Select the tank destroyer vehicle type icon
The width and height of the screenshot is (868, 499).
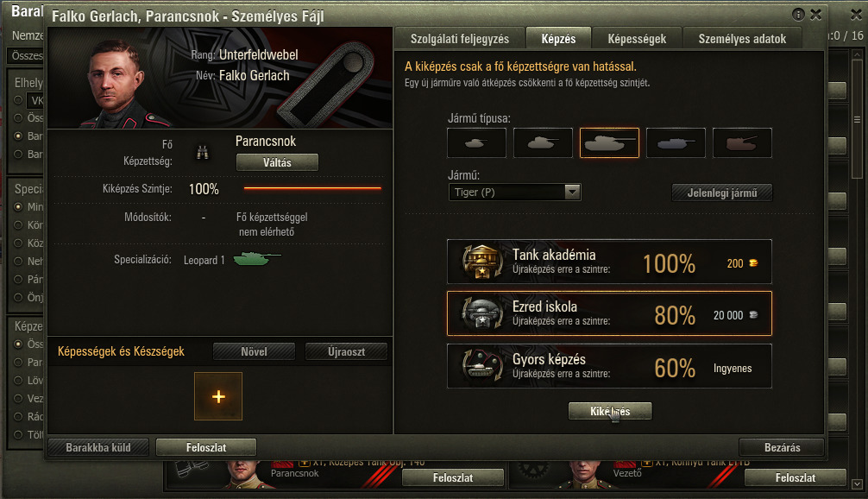[676, 143]
